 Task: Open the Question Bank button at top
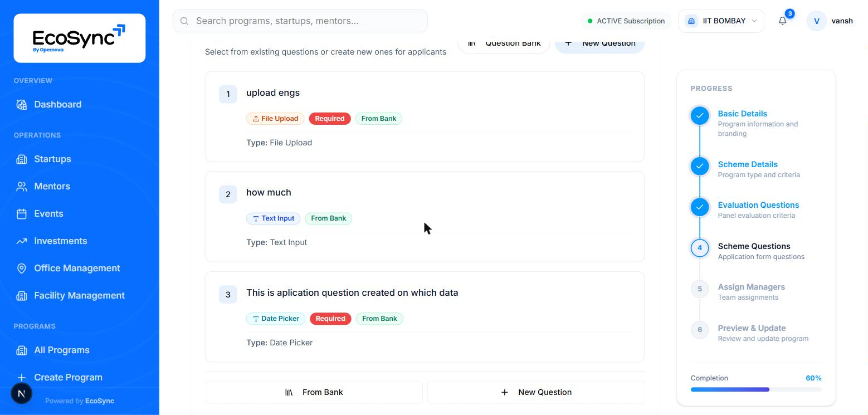tap(504, 43)
